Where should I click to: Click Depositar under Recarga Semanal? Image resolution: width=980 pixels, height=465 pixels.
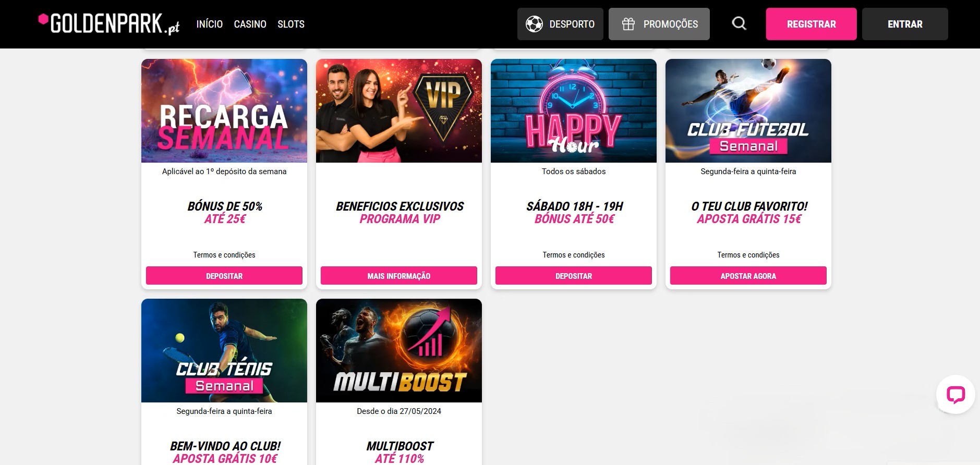tap(224, 276)
